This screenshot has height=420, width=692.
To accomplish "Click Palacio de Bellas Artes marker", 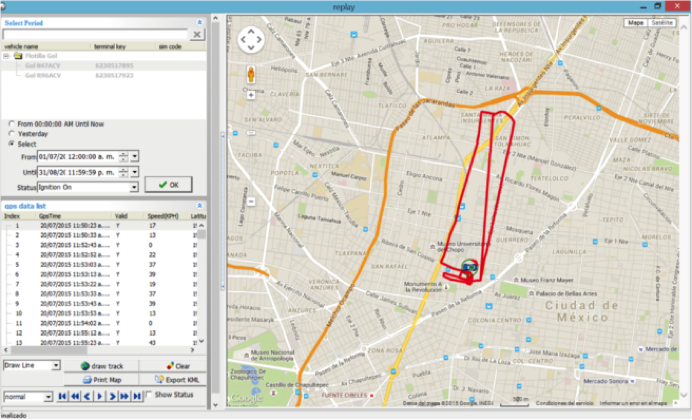I will click(531, 293).
